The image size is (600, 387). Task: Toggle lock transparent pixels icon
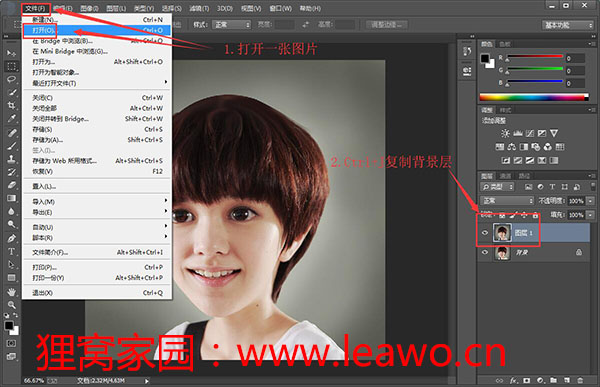tap(502, 216)
